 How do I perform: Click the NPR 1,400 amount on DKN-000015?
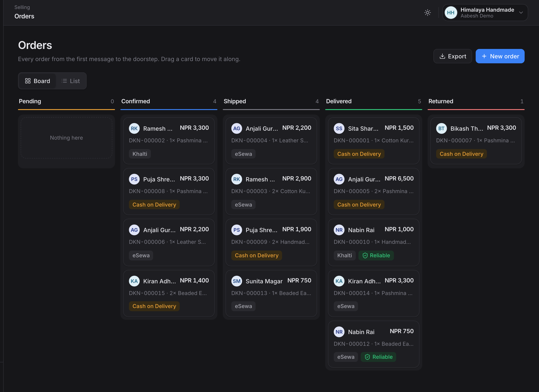point(194,280)
